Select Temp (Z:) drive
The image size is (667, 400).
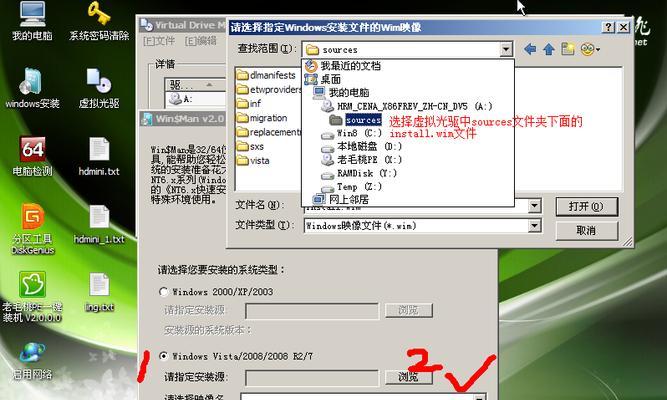pyautogui.click(x=351, y=187)
